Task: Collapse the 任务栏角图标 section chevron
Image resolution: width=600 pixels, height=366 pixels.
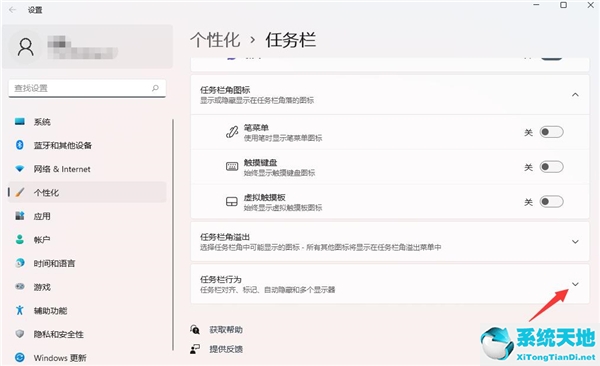Action: tap(575, 95)
